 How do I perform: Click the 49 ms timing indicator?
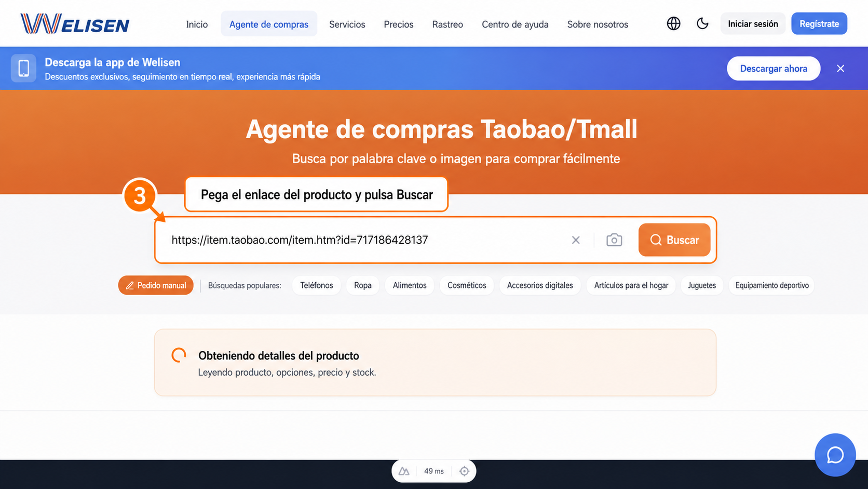point(434,471)
